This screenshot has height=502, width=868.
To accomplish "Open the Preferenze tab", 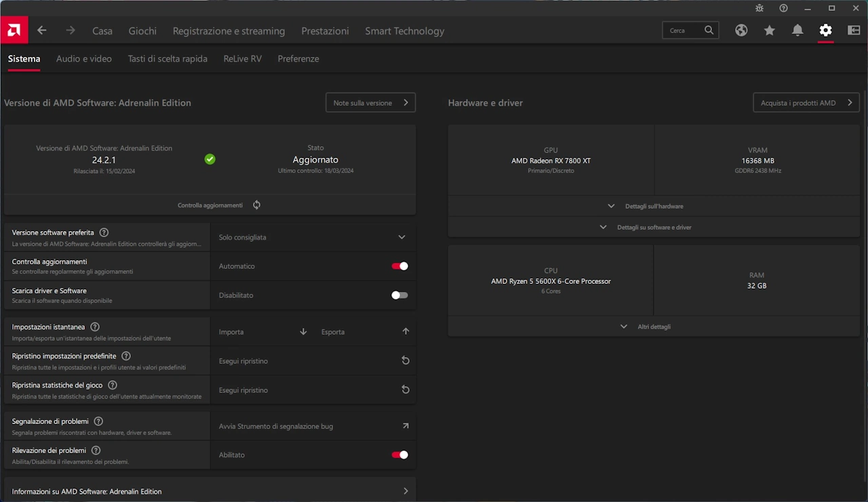I will coord(298,59).
